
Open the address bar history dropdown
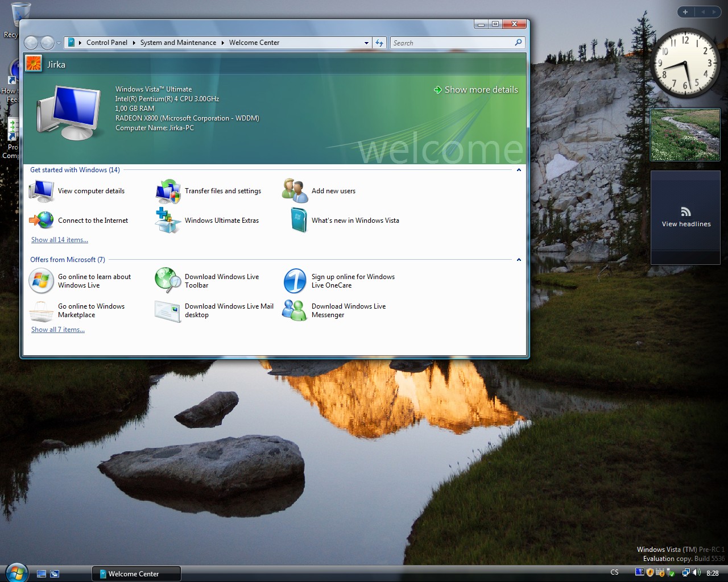click(x=367, y=43)
